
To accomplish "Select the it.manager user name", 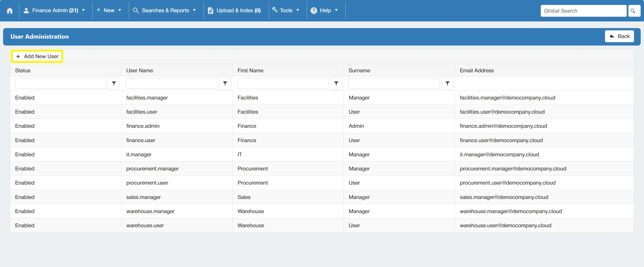I will pos(139,154).
